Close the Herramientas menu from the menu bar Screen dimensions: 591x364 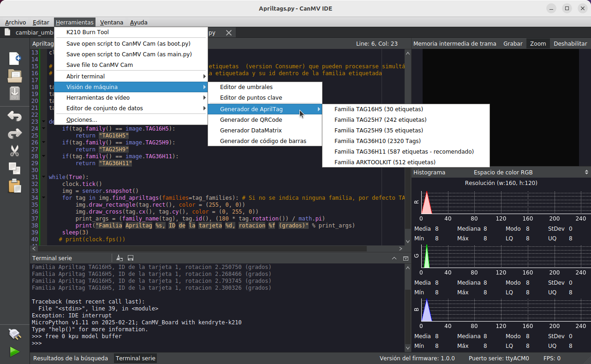[75, 22]
